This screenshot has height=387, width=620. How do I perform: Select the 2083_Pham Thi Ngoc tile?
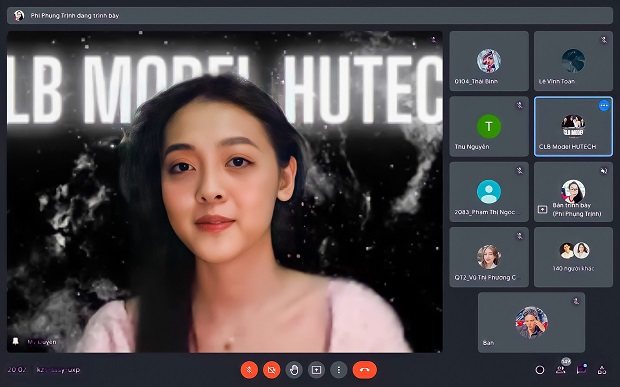(489, 192)
